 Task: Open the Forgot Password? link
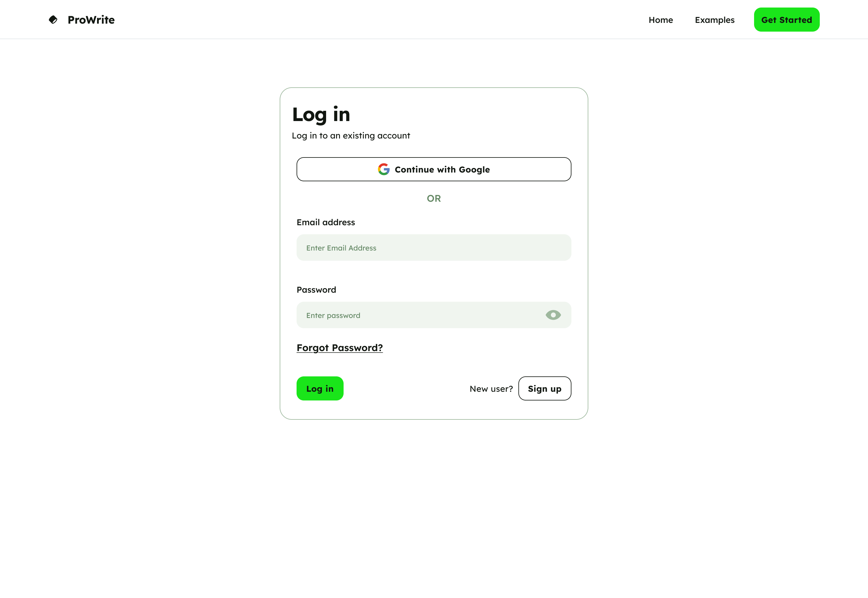(339, 348)
